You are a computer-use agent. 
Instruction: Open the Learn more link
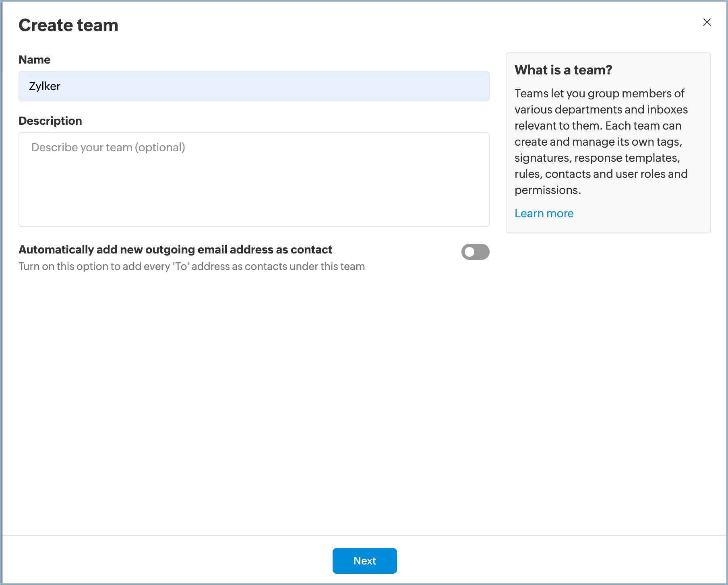tap(544, 213)
